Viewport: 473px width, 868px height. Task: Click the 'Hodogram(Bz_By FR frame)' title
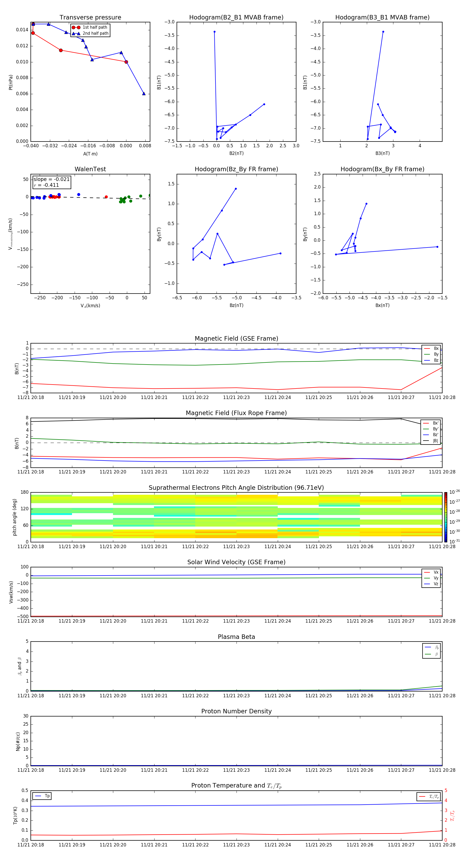point(236,169)
